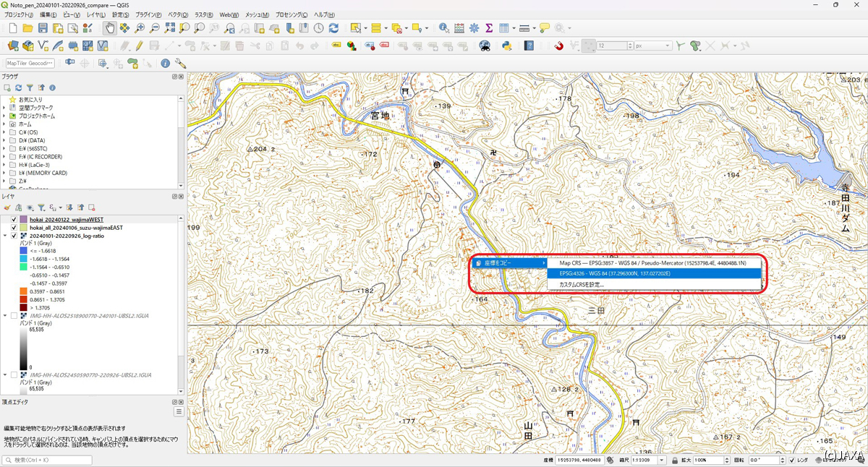Collapse the 20240101-20220926_log-ratio layer legend
Screen dimensions: 868x467
click(5, 236)
